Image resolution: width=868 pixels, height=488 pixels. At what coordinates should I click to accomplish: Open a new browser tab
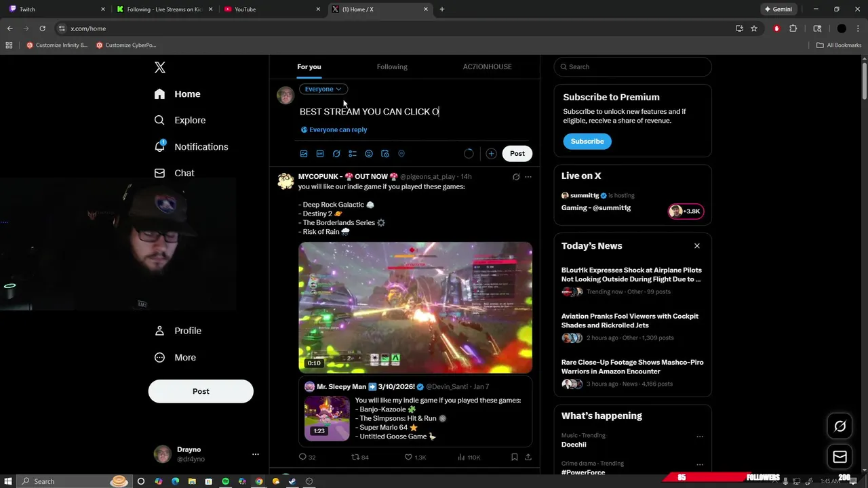(x=442, y=9)
